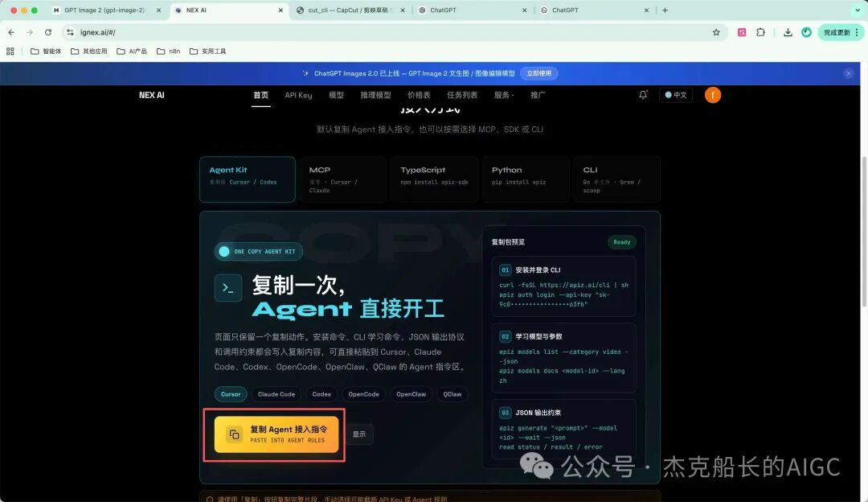The height and width of the screenshot is (502, 868).
Task: Open 价格表 page in navigation
Action: (x=419, y=95)
